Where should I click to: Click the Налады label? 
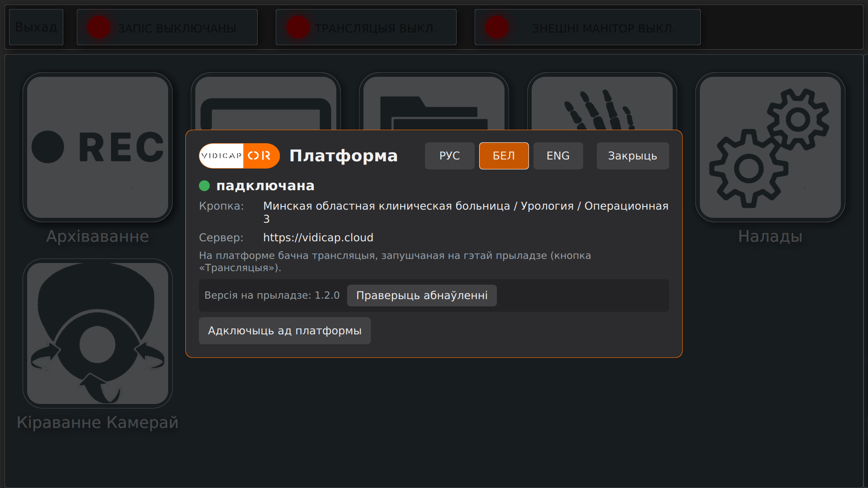[770, 236]
